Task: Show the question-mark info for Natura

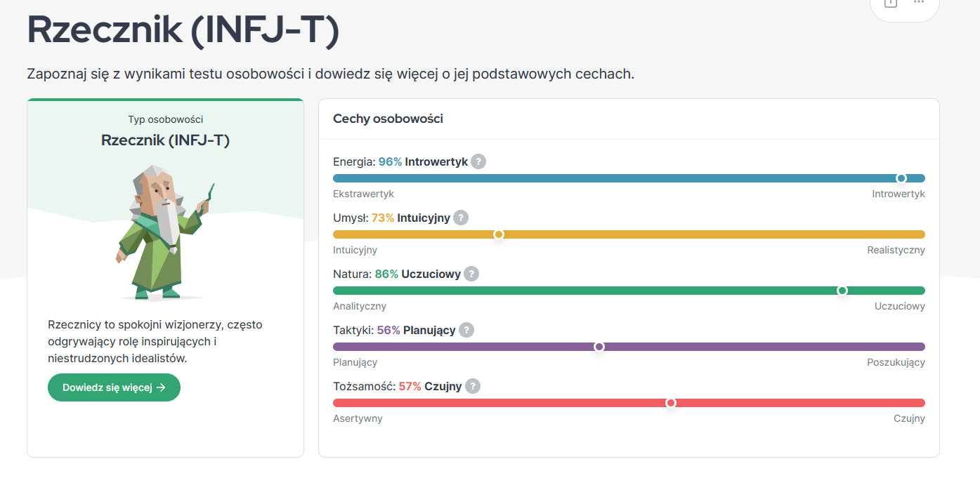Action: tap(471, 274)
